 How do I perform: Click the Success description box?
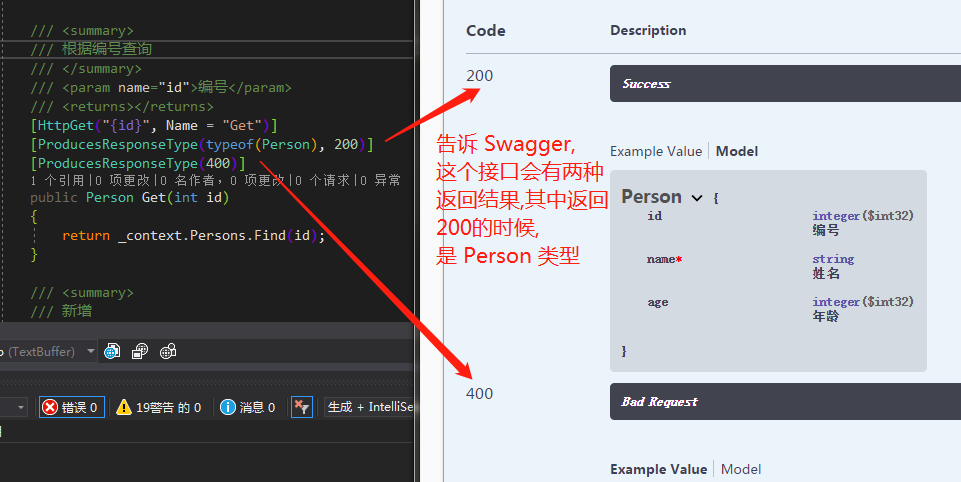tap(785, 83)
